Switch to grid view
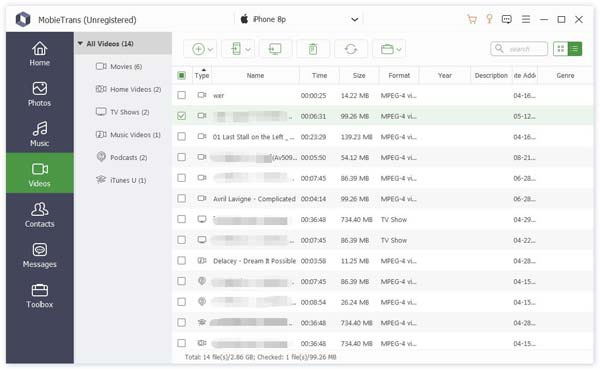Image resolution: width=600 pixels, height=370 pixels. point(561,49)
